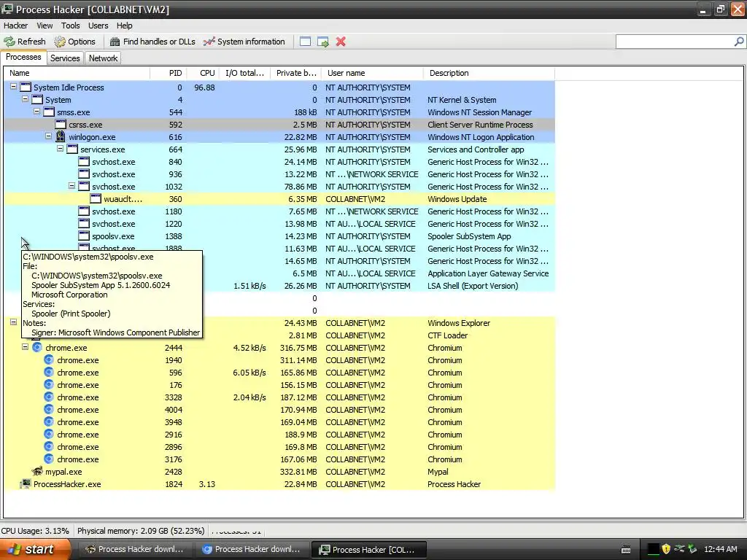Click the mypal.exe raccoon icon
This screenshot has height=560, width=747.
(x=37, y=472)
